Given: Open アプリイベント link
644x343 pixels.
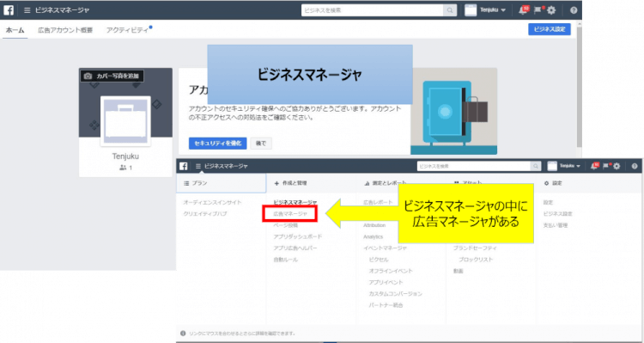Looking at the screenshot, I should coord(386,283).
